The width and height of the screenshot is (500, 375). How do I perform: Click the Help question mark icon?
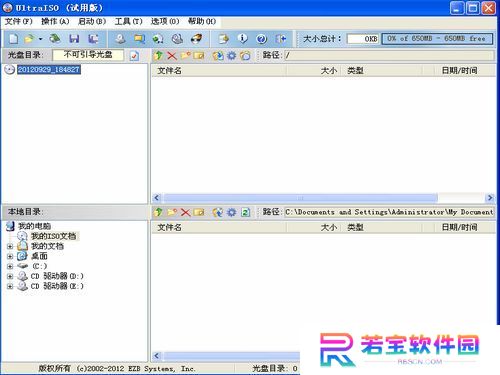(x=262, y=39)
